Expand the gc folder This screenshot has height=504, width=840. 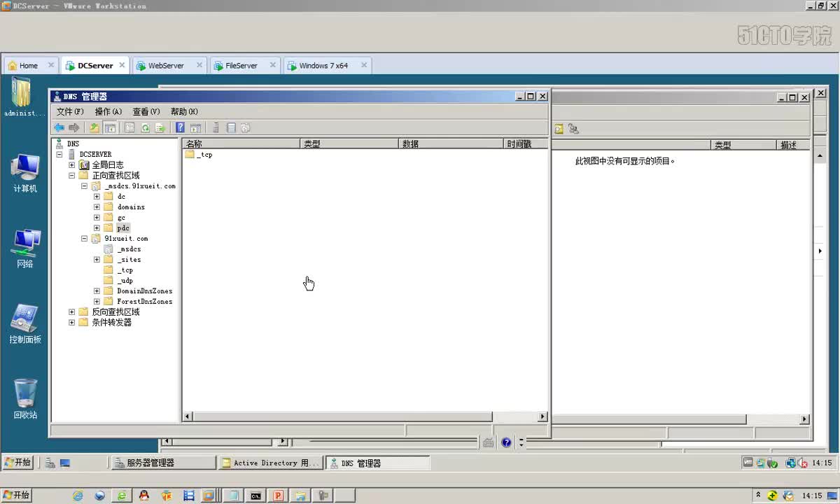pos(97,217)
